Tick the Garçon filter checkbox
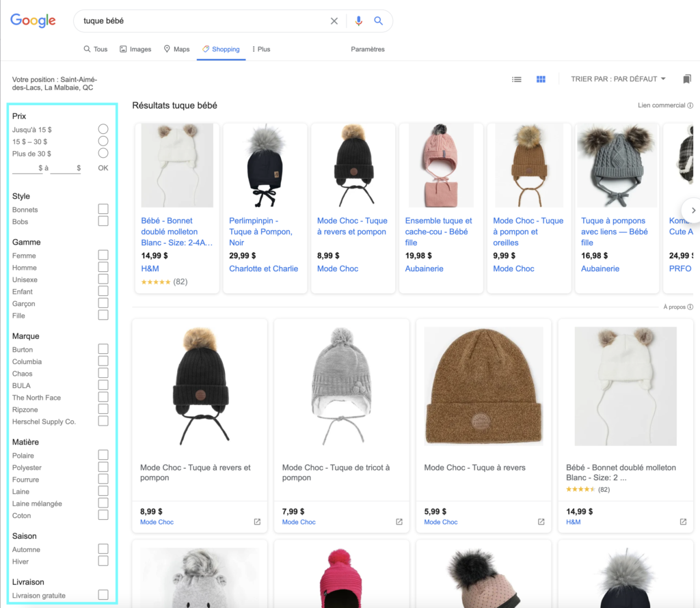This screenshot has width=700, height=608. 103,303
